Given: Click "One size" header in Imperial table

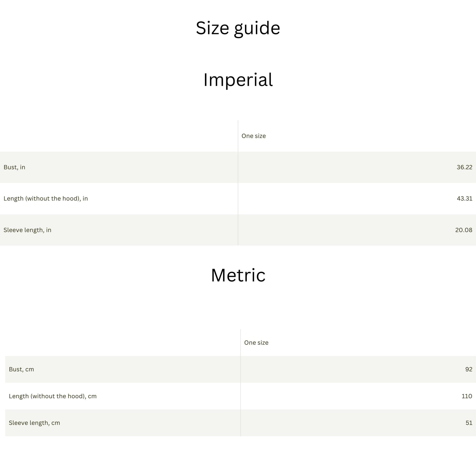Looking at the screenshot, I should pos(253,136).
